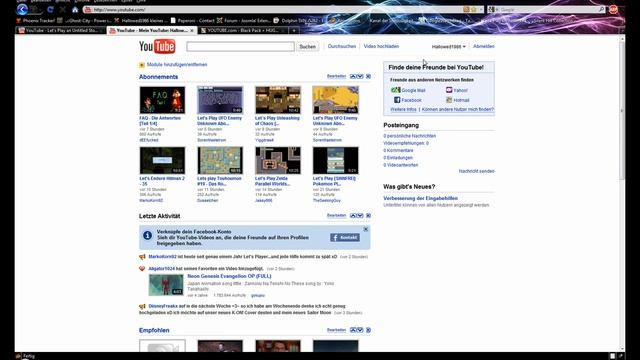Image resolution: width=640 pixels, height=360 pixels.
Task: Click the Adblock icon in the toolbar
Action: coord(613,9)
